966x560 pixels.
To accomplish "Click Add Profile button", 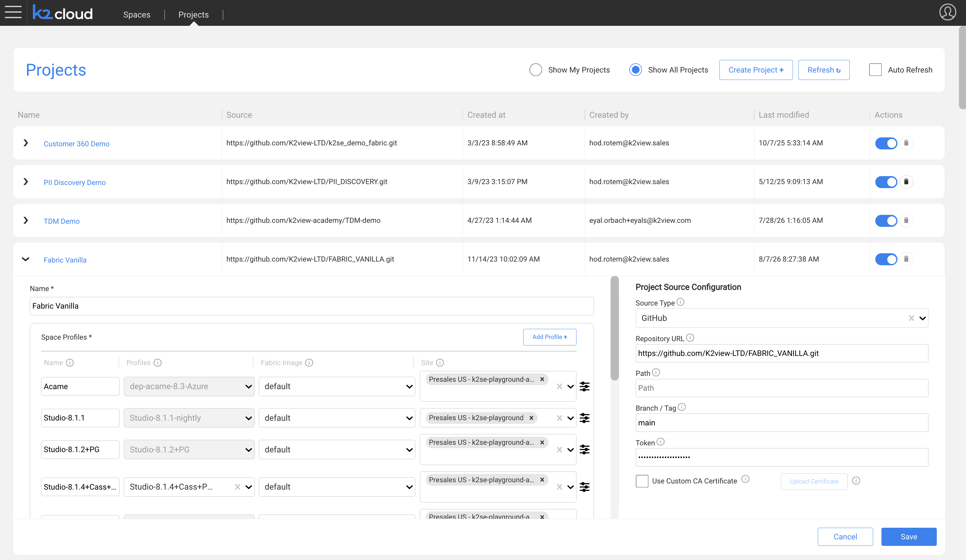I will pos(550,337).
